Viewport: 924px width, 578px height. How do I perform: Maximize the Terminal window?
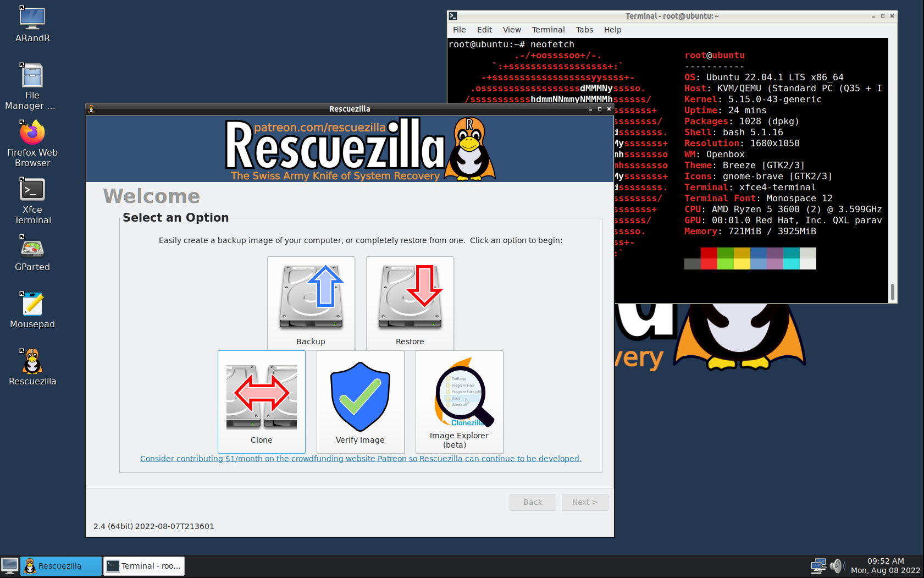coord(883,16)
